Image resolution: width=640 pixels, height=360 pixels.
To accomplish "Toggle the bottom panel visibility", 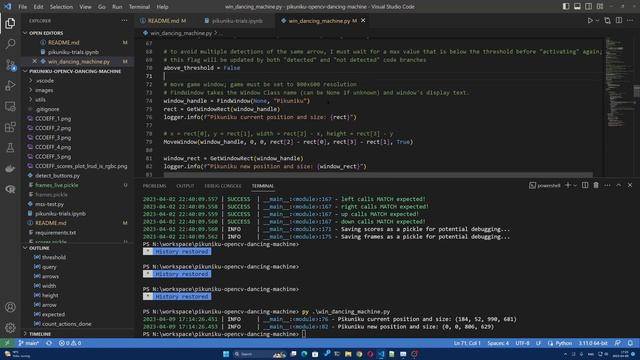I will click(577, 7).
